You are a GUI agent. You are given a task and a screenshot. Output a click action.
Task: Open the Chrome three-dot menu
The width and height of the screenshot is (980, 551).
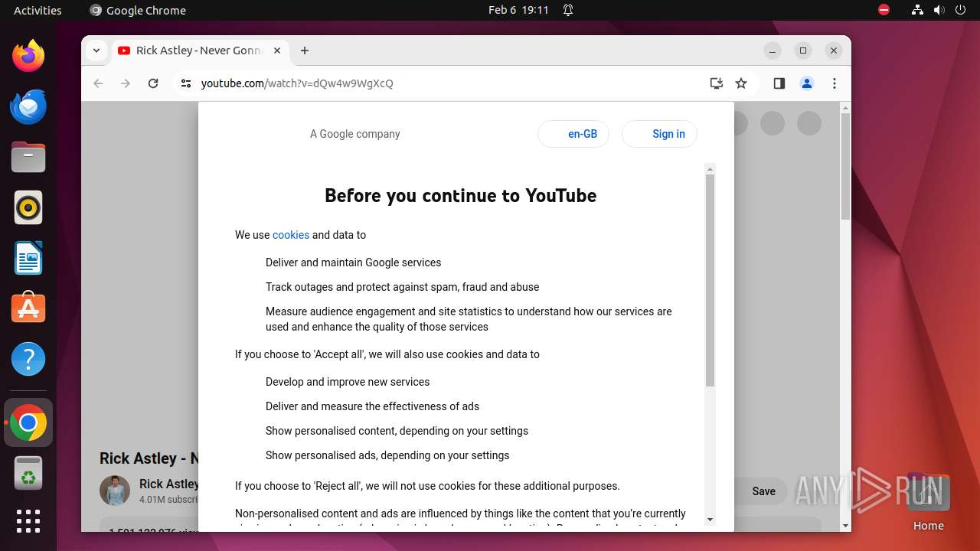[x=835, y=83]
